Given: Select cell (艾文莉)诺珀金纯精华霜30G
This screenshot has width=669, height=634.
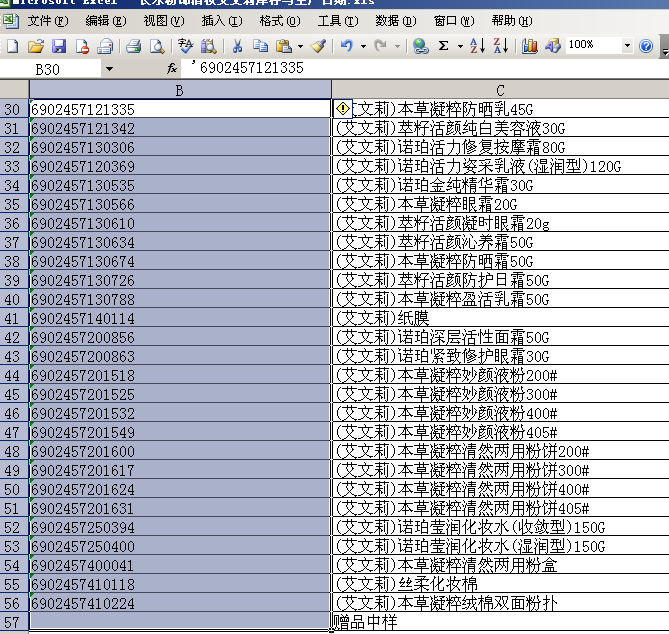Looking at the screenshot, I should coord(500,185).
